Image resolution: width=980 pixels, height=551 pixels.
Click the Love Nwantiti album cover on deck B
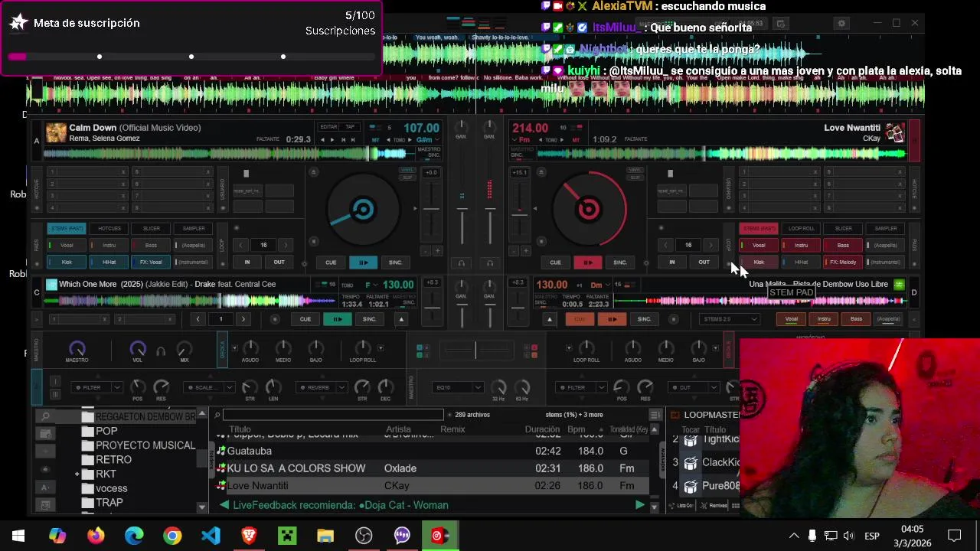coord(894,133)
